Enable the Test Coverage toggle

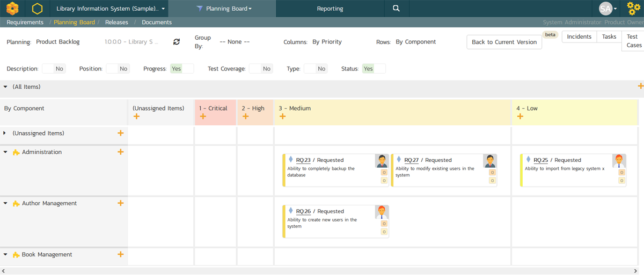(x=260, y=69)
